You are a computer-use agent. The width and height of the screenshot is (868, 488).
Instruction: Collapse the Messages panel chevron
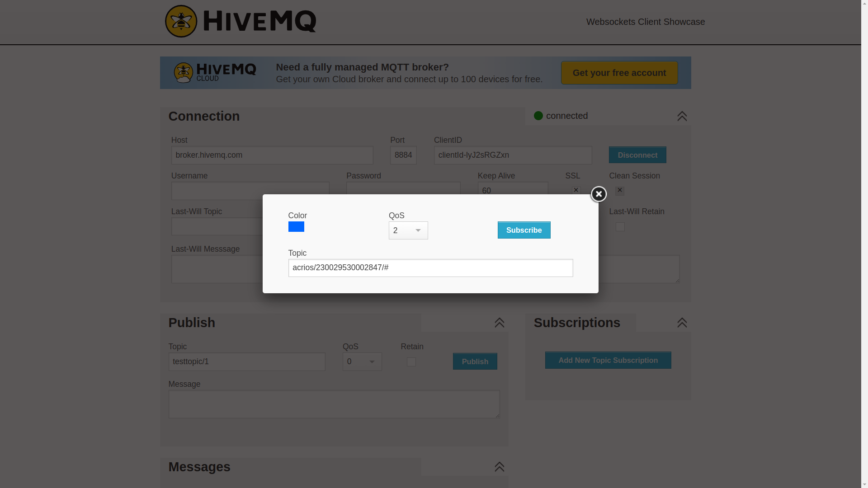[x=499, y=467]
